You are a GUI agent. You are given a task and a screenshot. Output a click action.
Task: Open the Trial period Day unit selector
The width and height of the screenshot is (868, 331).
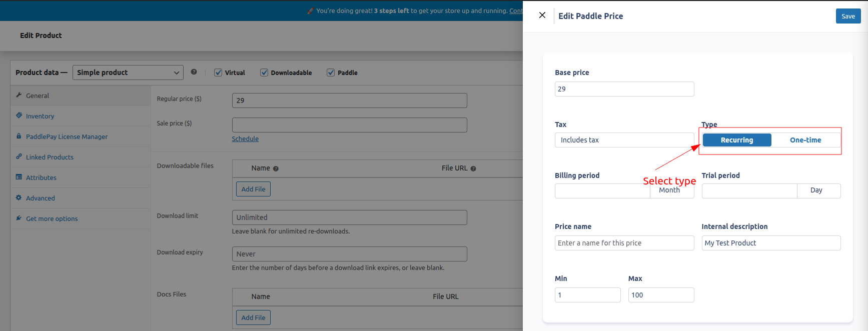(818, 191)
